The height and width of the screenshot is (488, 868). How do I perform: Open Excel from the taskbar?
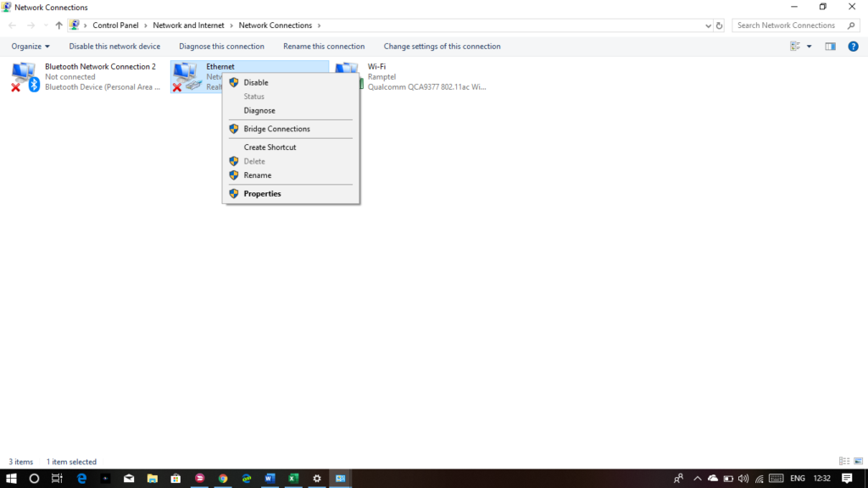click(x=293, y=479)
